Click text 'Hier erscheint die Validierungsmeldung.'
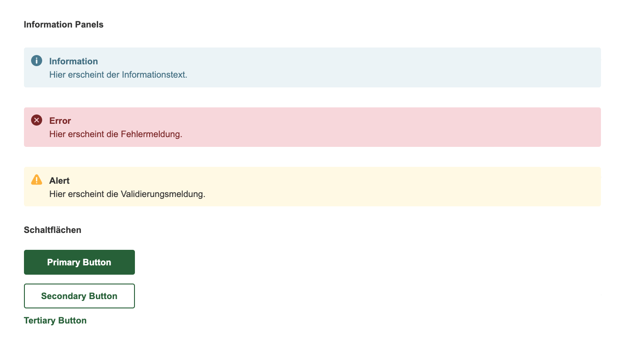644x351 pixels. pyautogui.click(x=127, y=194)
